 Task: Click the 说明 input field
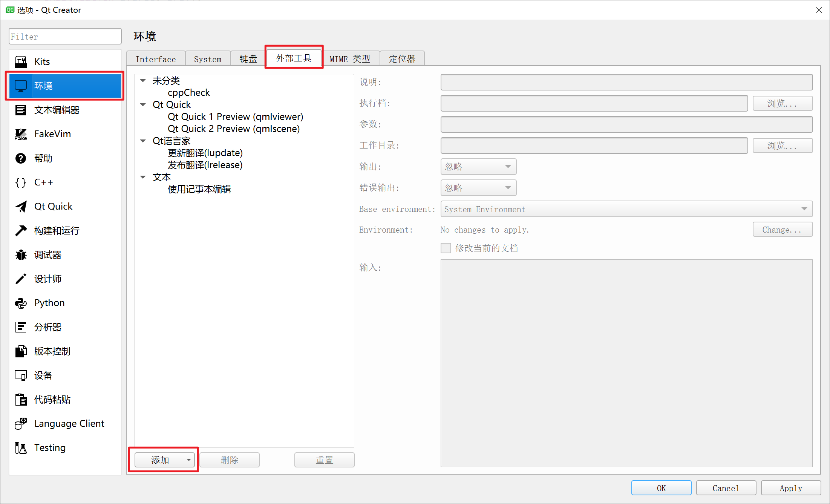(x=626, y=82)
